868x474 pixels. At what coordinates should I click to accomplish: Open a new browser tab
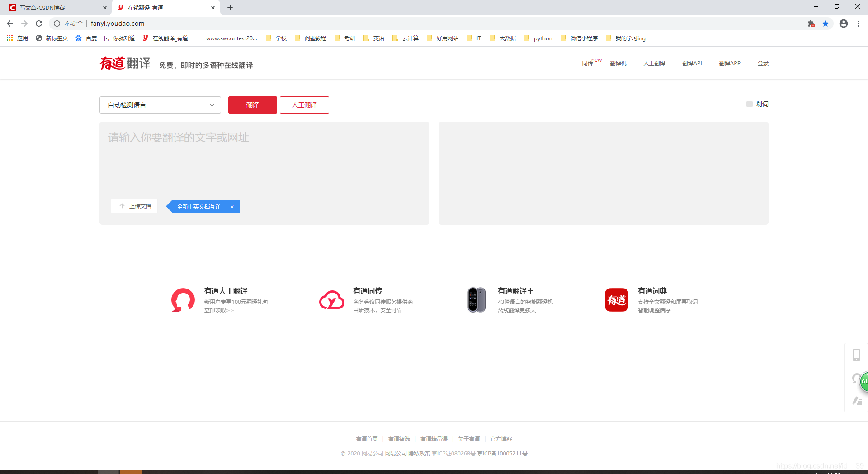[230, 8]
